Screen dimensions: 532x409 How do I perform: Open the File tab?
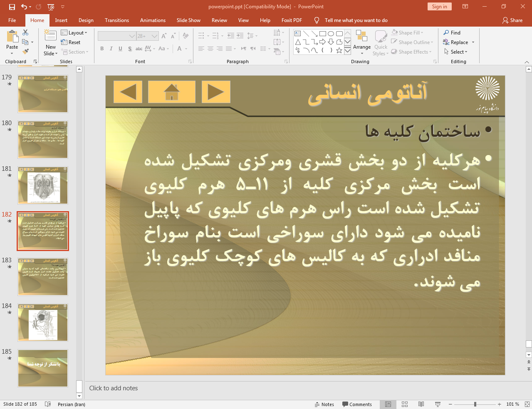(x=12, y=20)
